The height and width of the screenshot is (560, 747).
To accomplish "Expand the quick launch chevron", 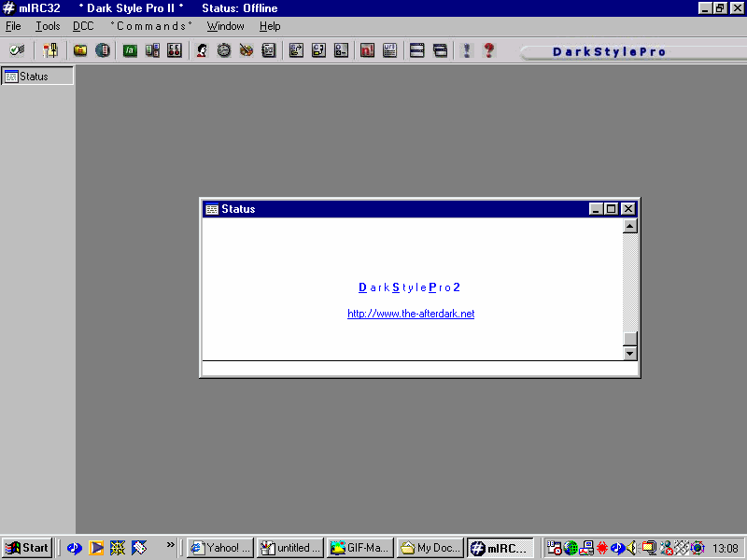I will (170, 545).
